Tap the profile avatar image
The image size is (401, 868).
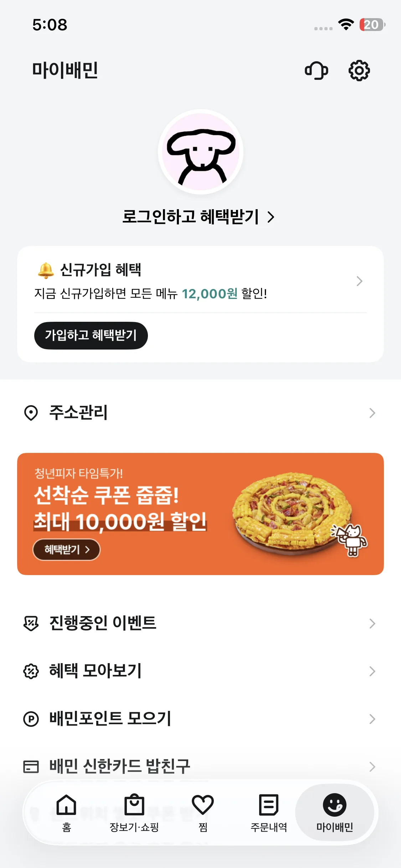[x=201, y=152]
